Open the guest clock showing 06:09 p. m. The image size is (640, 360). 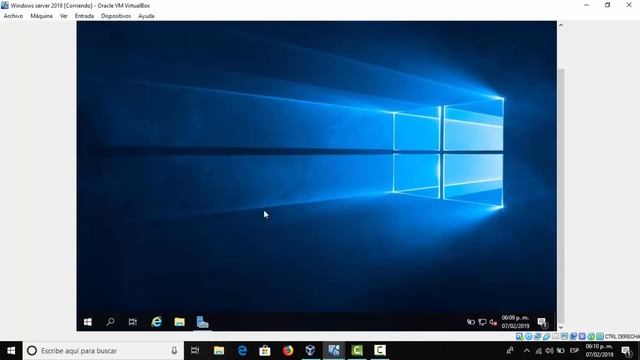pos(515,322)
